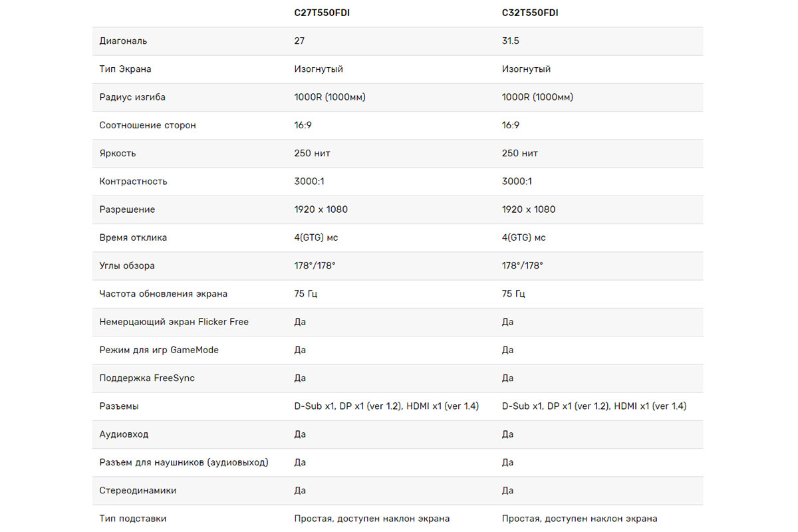
Task: Click the Поддержка FreeSync row label
Action: click(147, 378)
